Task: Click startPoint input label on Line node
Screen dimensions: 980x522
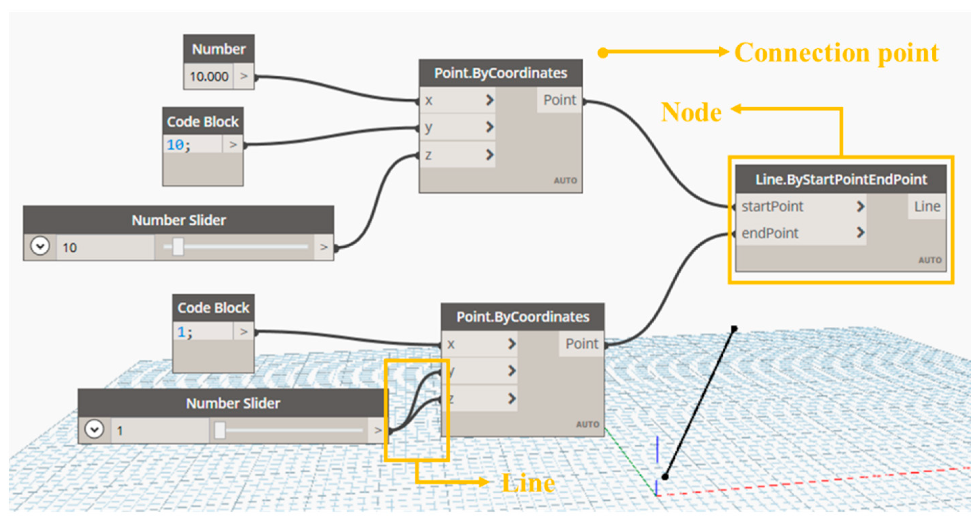Action: tap(772, 206)
